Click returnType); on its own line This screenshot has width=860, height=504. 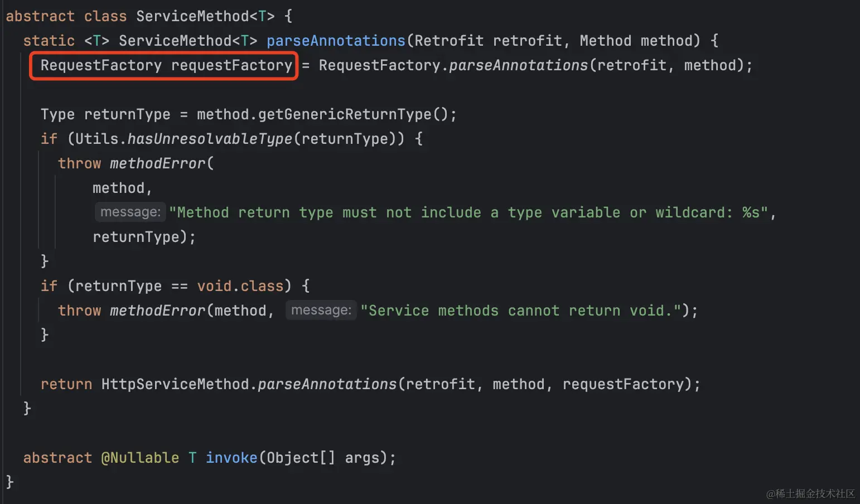(144, 237)
